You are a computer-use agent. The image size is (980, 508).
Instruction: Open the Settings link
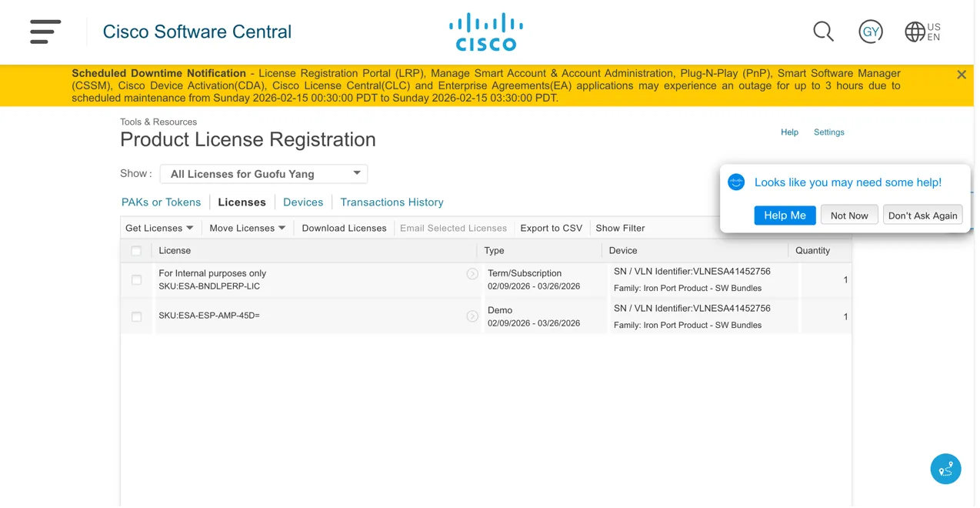(x=828, y=132)
